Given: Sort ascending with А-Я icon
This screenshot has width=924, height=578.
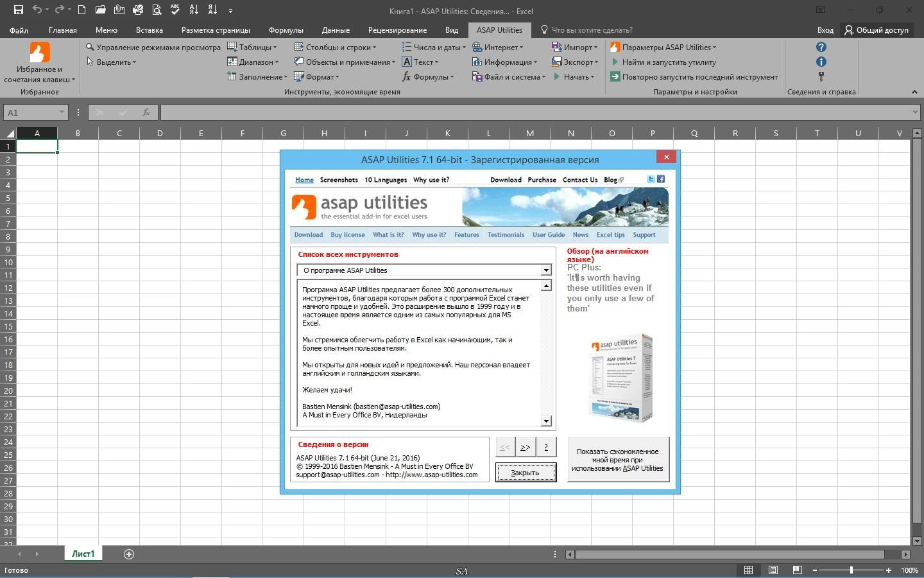Looking at the screenshot, I should [194, 10].
